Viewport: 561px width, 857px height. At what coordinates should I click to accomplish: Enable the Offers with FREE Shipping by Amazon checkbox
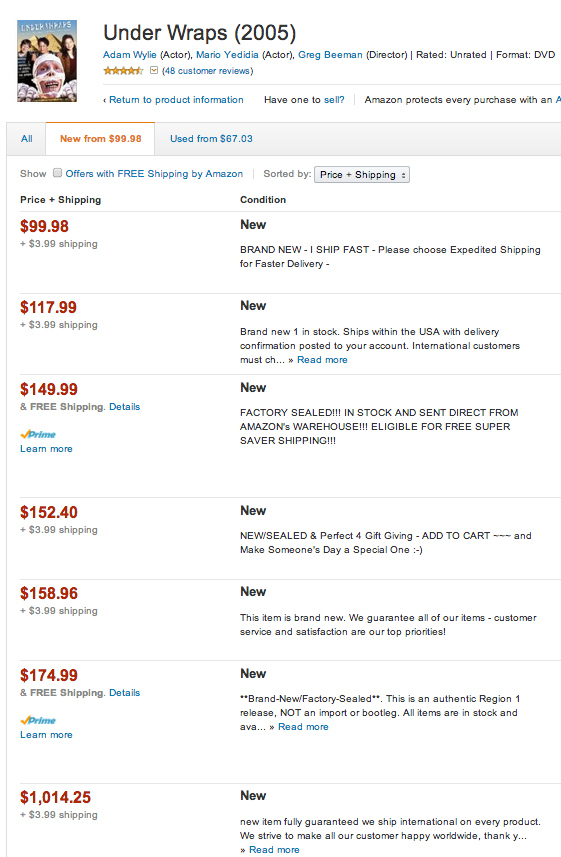coord(57,173)
